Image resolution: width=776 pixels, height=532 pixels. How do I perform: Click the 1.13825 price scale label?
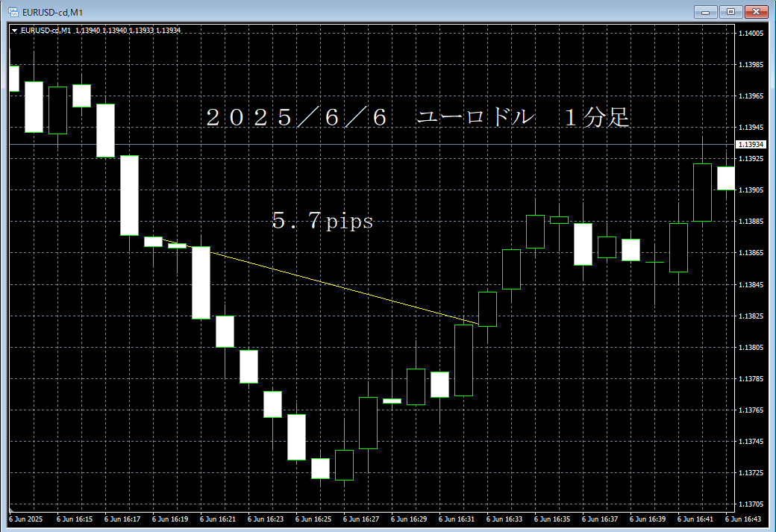751,316
